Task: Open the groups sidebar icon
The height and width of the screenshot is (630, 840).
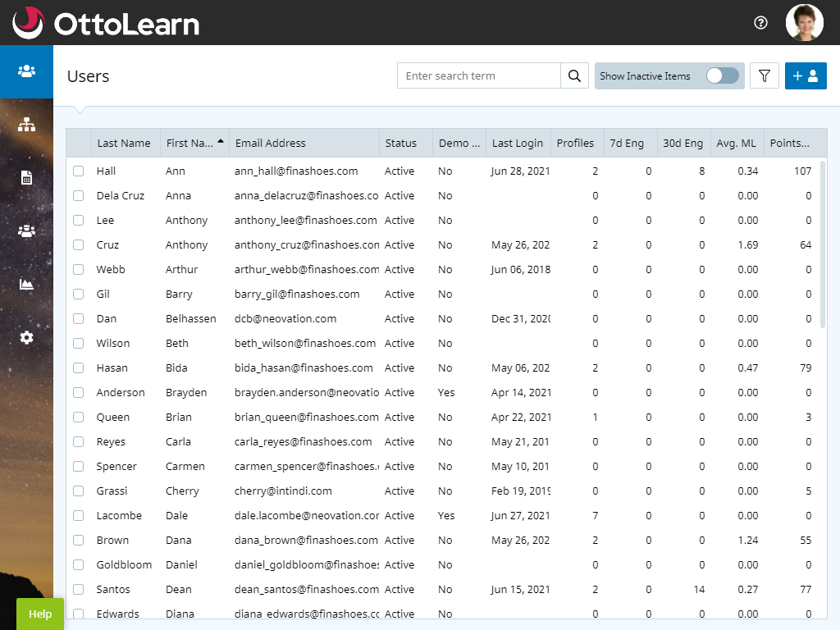Action: 26,231
